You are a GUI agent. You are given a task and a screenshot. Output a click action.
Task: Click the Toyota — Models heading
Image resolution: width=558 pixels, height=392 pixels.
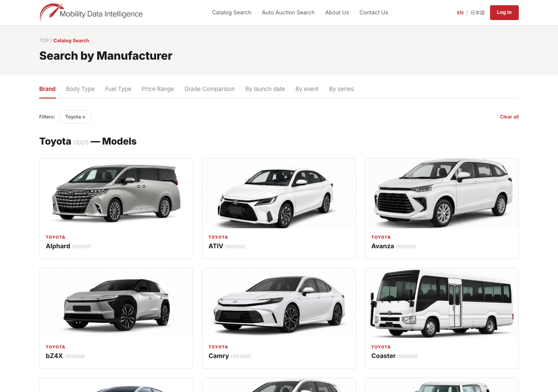[x=88, y=141]
